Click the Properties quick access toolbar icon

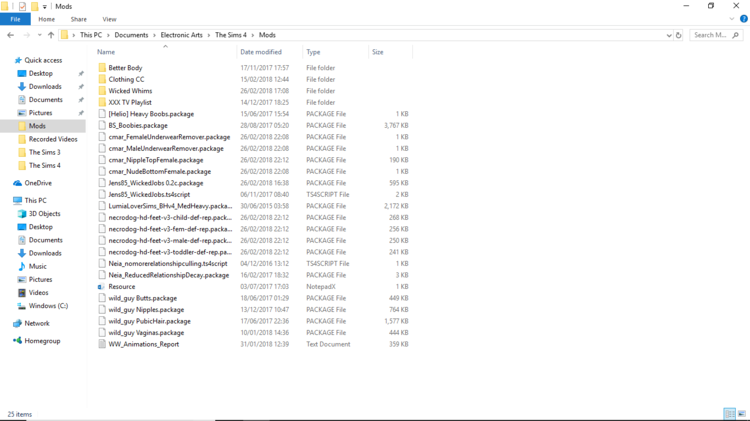pyautogui.click(x=22, y=6)
